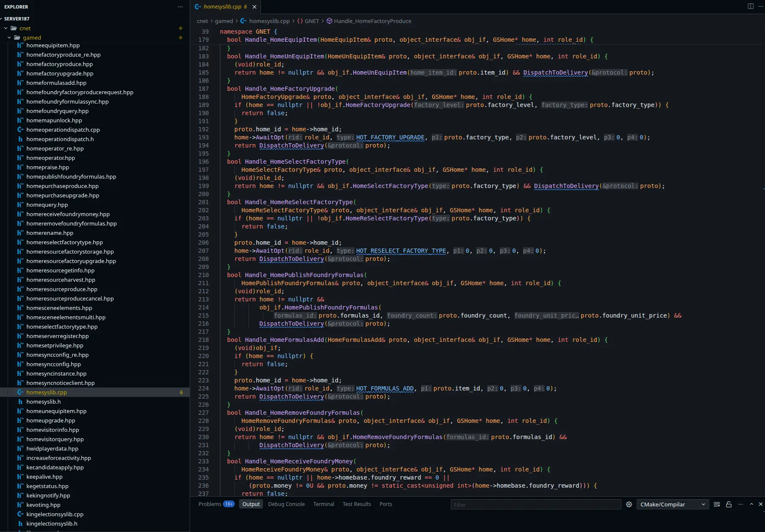Click the 6 errors badge on homesyslib.cpp row
Screen dimensions: 765x532
click(181, 392)
